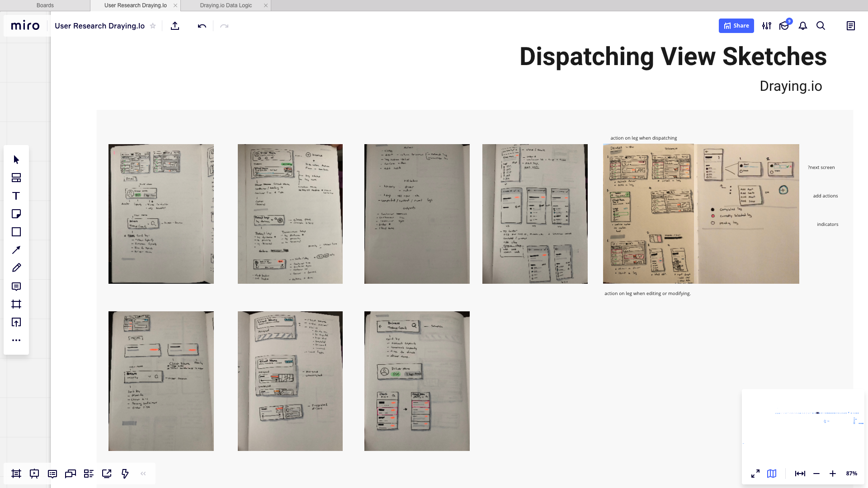
Task: Open the Templates tool
Action: pyautogui.click(x=16, y=178)
